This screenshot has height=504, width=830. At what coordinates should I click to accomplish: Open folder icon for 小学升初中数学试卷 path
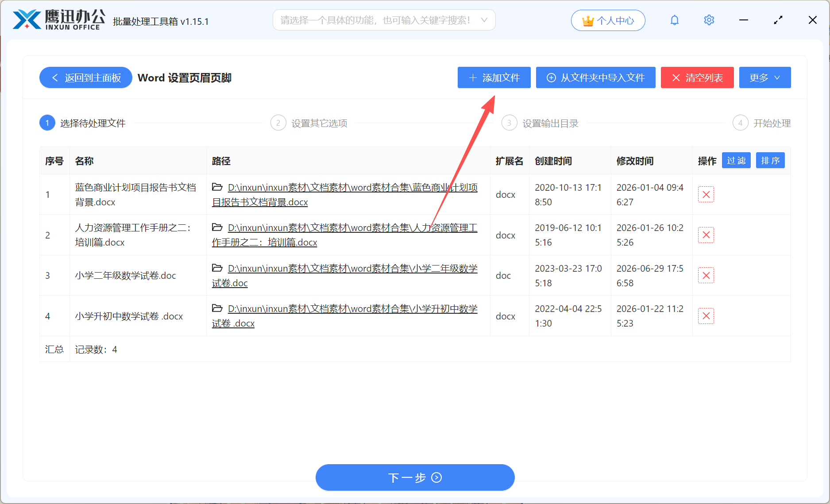pyautogui.click(x=217, y=308)
